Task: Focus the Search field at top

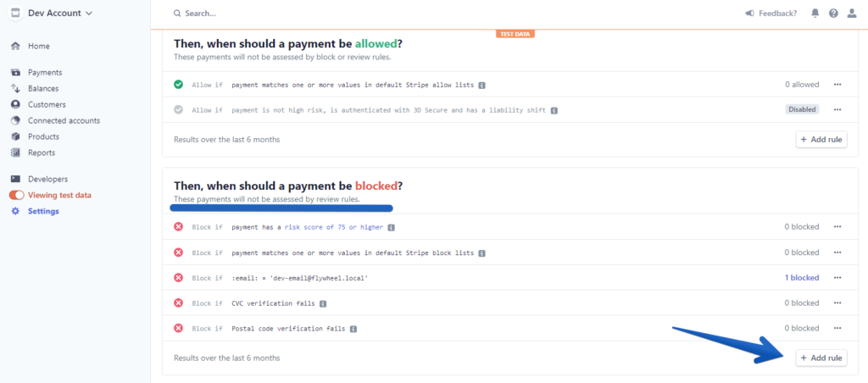Action: pos(202,14)
